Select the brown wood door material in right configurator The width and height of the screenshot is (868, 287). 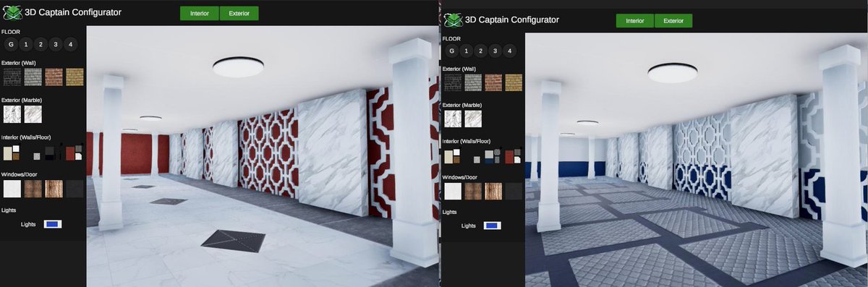[x=473, y=191]
